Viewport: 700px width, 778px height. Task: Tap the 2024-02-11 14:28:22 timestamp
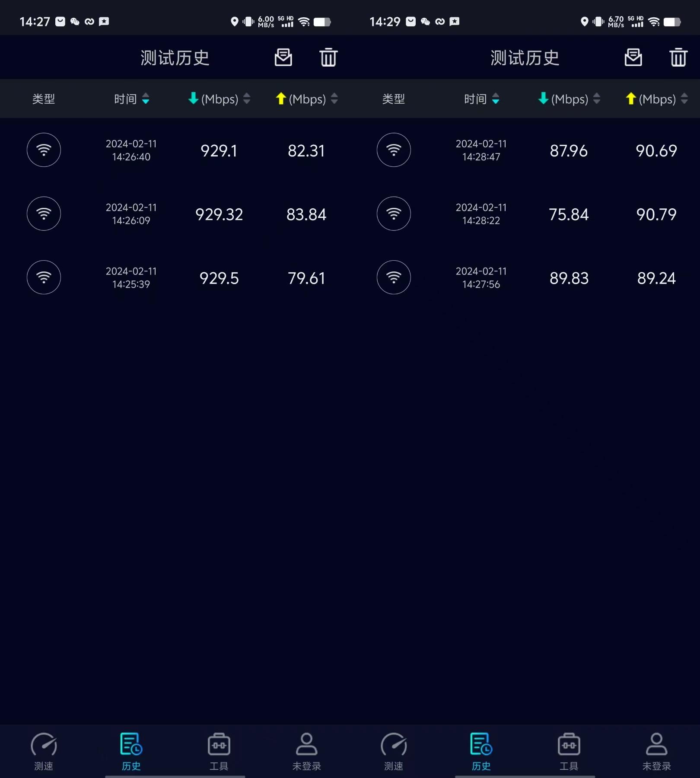click(481, 214)
